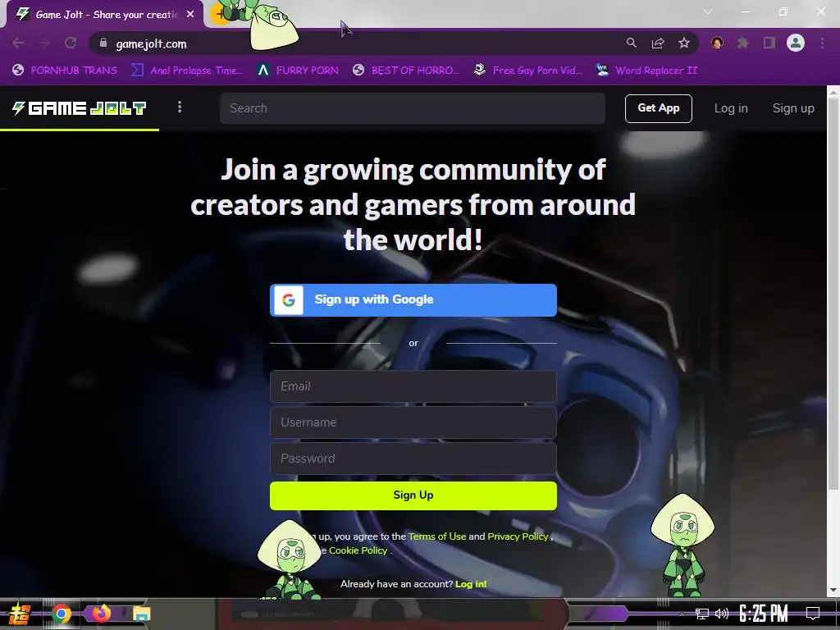Click the Game Jolt logo
840x630 pixels.
(x=80, y=108)
